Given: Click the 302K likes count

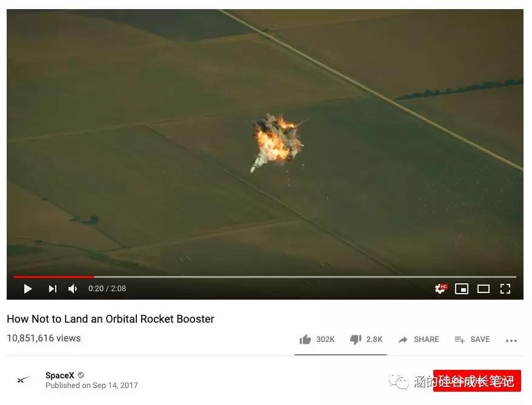Looking at the screenshot, I should (325, 339).
